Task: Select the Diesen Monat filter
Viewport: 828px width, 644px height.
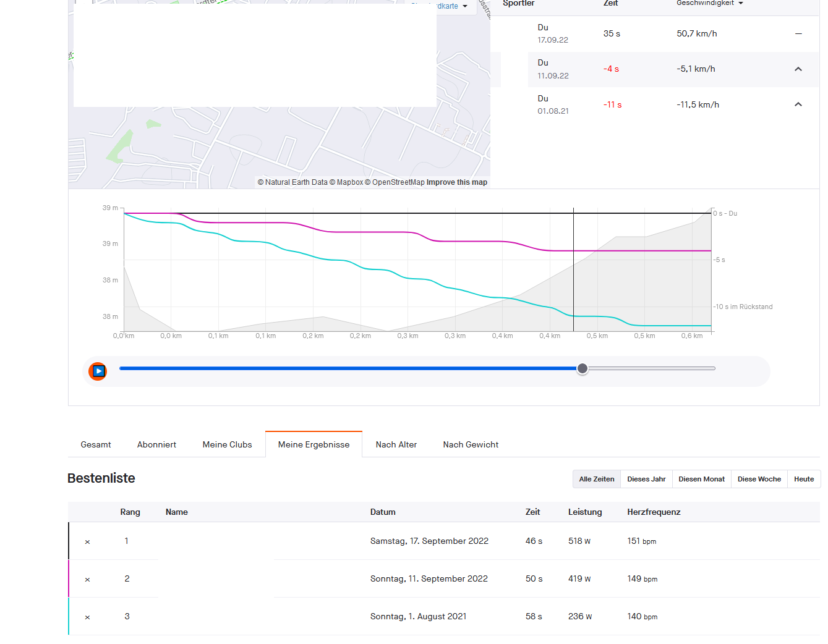Action: (x=701, y=479)
